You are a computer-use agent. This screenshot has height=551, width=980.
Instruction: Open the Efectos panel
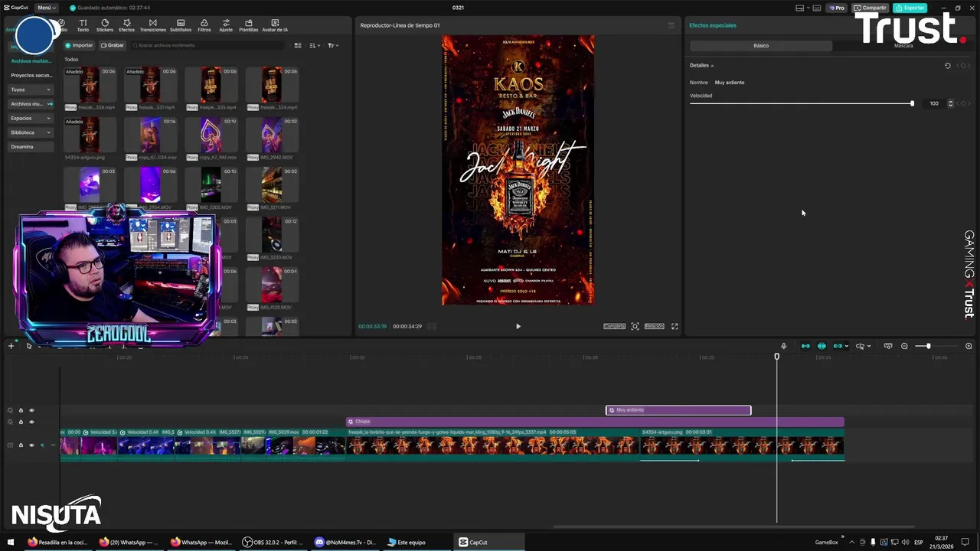tap(126, 25)
